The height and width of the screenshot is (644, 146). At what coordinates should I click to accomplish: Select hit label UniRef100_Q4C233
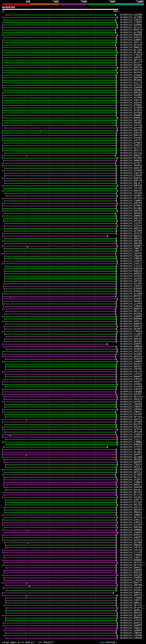click(131, 42)
